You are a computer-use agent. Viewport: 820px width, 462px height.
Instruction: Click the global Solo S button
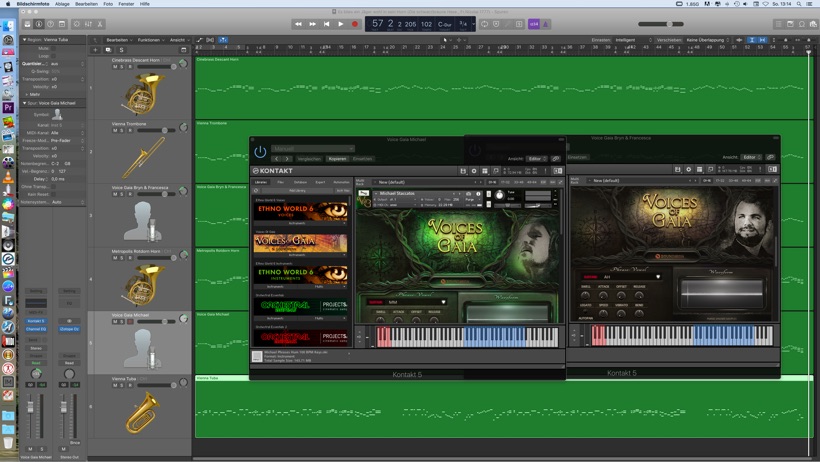(x=121, y=50)
